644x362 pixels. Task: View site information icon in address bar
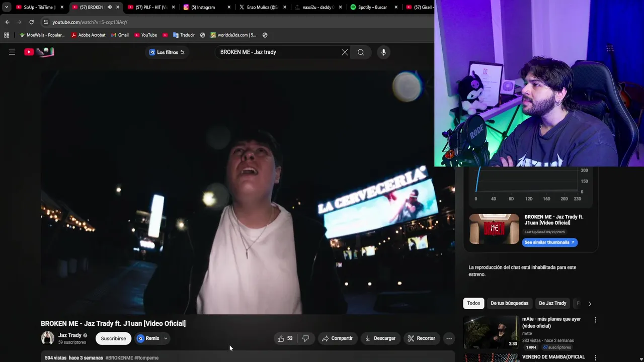coord(46,22)
